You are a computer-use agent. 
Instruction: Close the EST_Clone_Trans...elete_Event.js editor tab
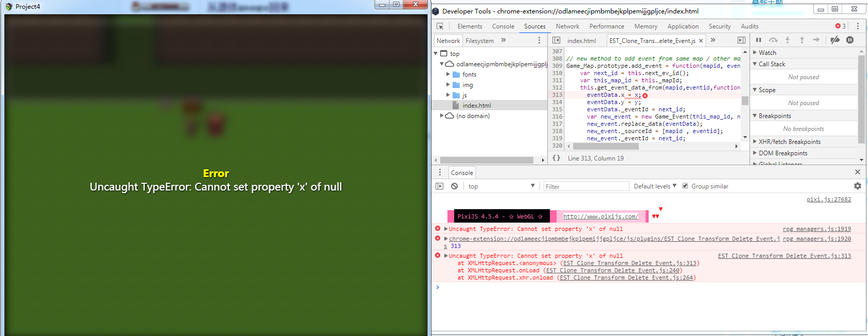point(701,41)
